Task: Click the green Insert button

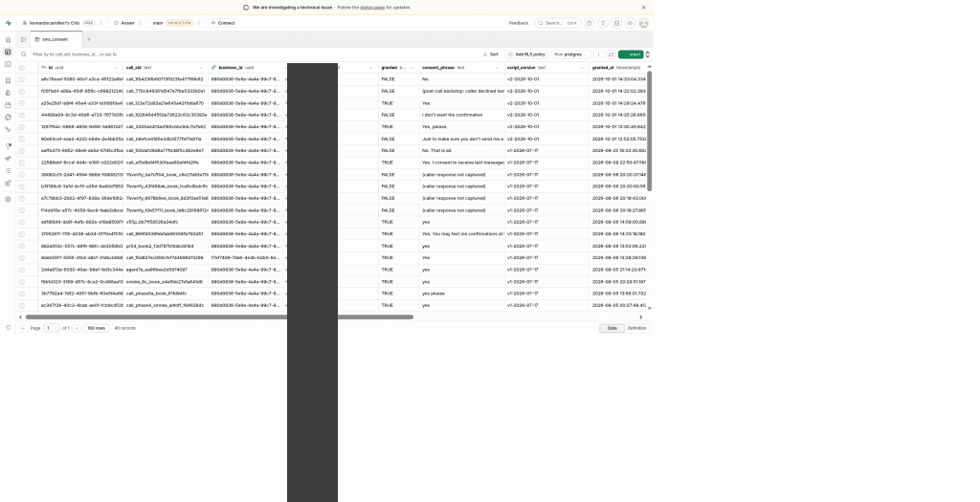Action: coord(631,55)
